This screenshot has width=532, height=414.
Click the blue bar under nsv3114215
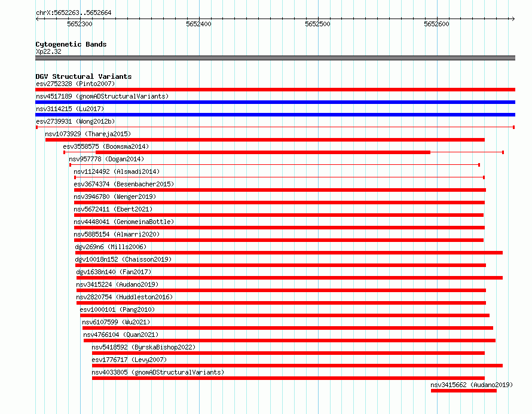click(x=275, y=115)
